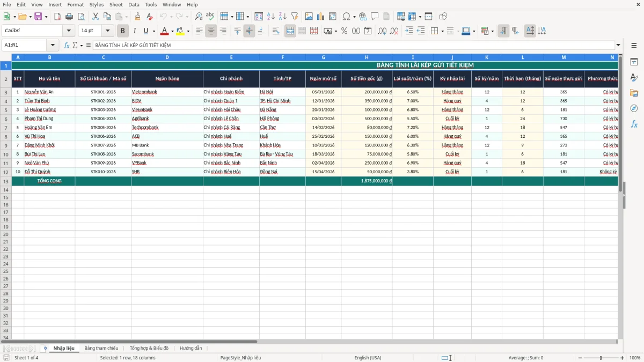The height and width of the screenshot is (362, 644).
Task: Open the Format menu
Action: click(75, 4)
